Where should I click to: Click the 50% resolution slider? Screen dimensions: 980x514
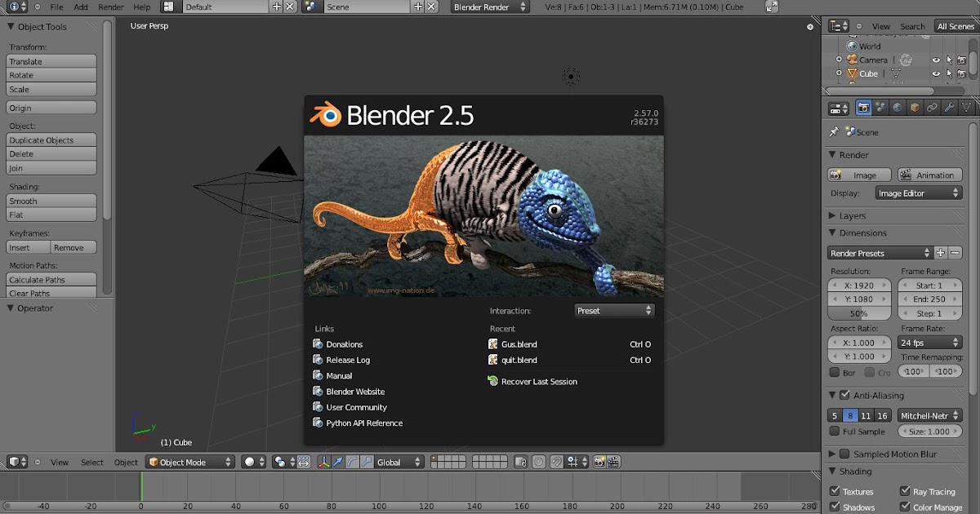pyautogui.click(x=858, y=312)
